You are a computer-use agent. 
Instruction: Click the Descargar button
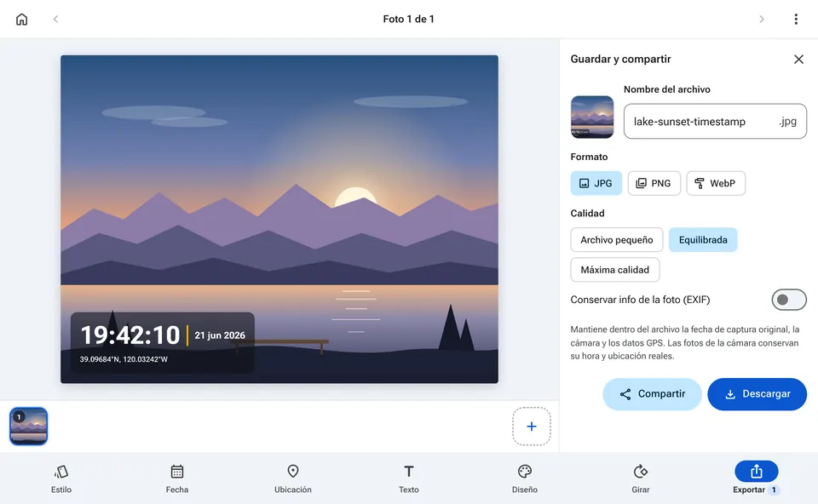pyautogui.click(x=757, y=394)
